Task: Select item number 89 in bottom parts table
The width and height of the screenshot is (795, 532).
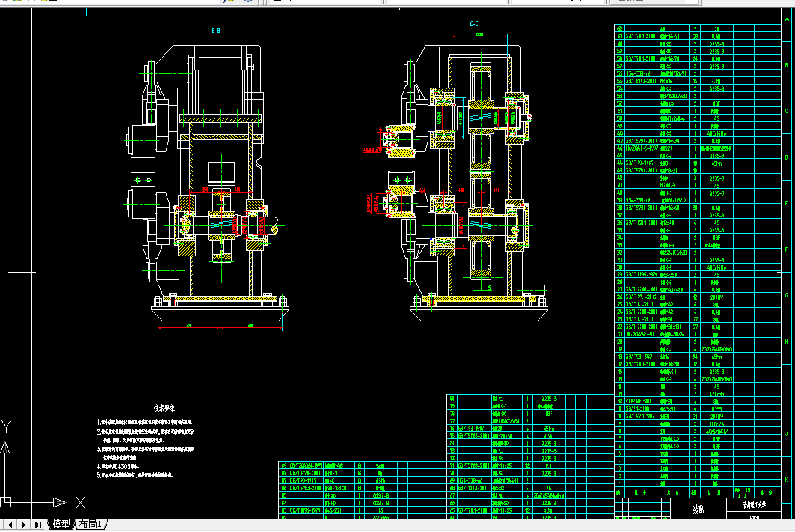Action: [x=284, y=465]
